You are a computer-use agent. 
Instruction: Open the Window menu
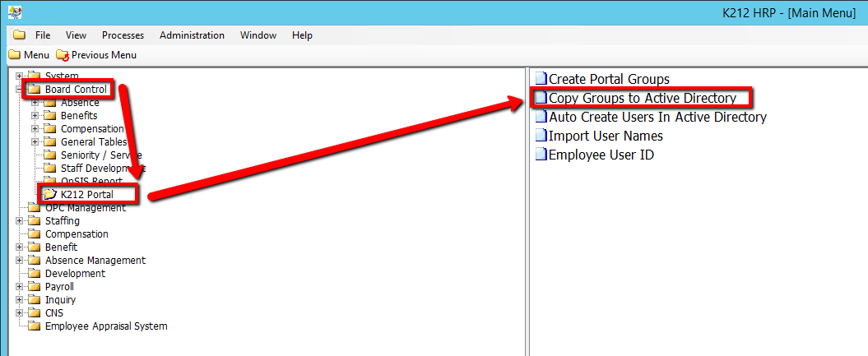[258, 35]
